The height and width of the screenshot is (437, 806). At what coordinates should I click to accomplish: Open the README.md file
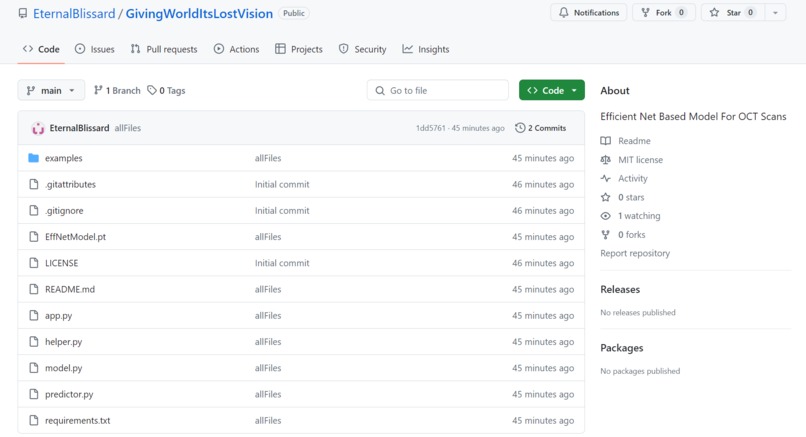70,289
